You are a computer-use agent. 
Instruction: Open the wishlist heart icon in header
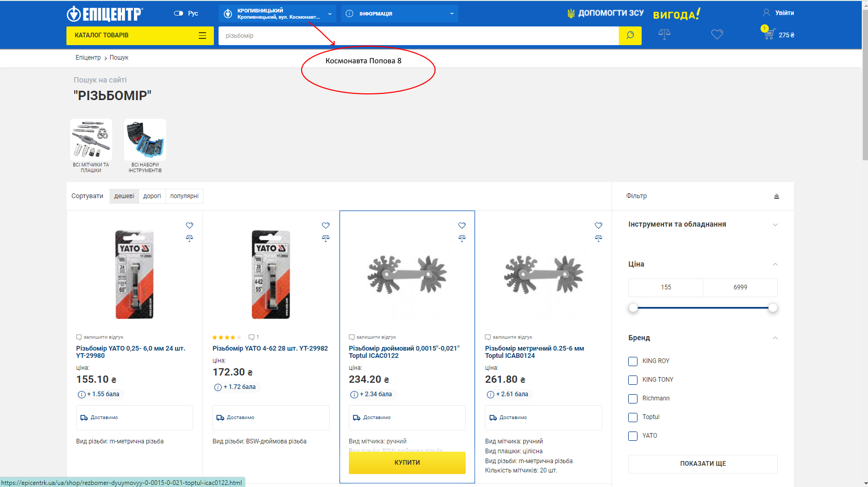[x=717, y=34]
